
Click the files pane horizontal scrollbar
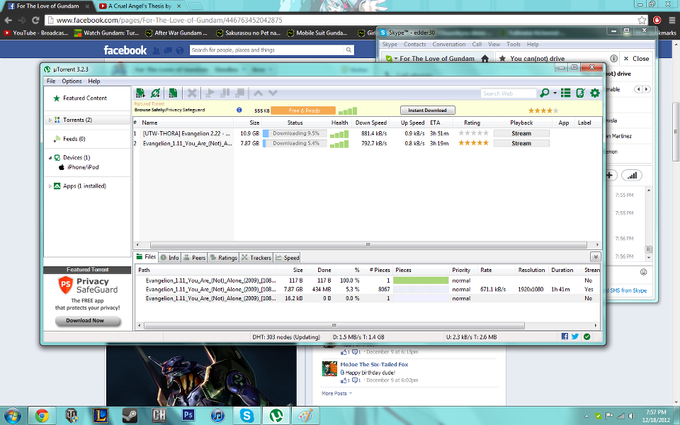coord(334,325)
